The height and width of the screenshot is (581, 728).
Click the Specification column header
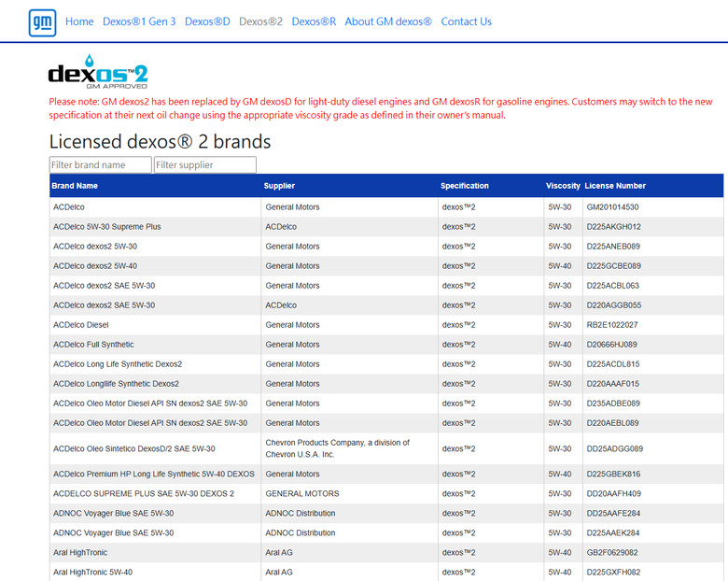coord(465,186)
